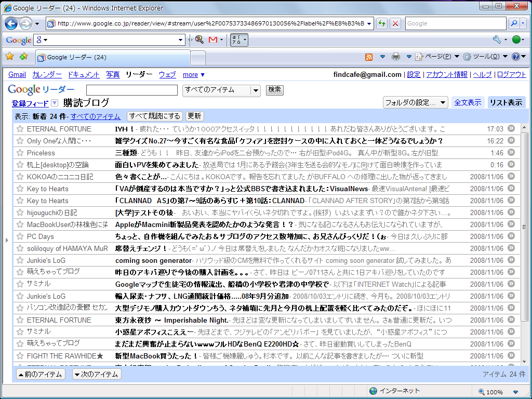Image resolution: width=532 pixels, height=399 pixels.
Task: Click the 検索 search button
Action: click(x=274, y=89)
